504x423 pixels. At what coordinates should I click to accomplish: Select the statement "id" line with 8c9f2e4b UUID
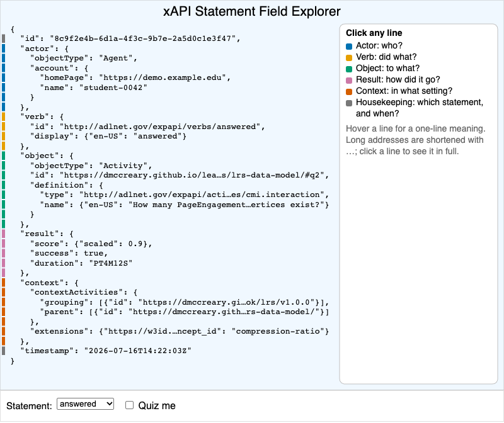click(x=130, y=38)
